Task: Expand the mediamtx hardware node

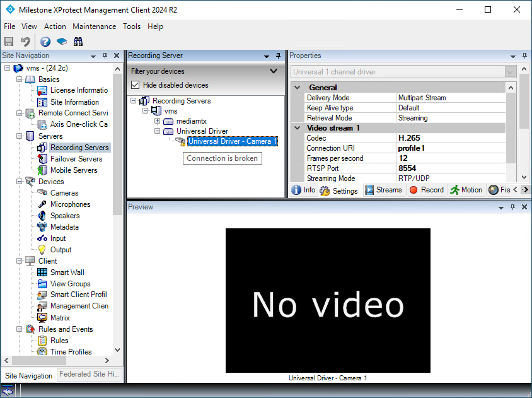Action: [157, 121]
